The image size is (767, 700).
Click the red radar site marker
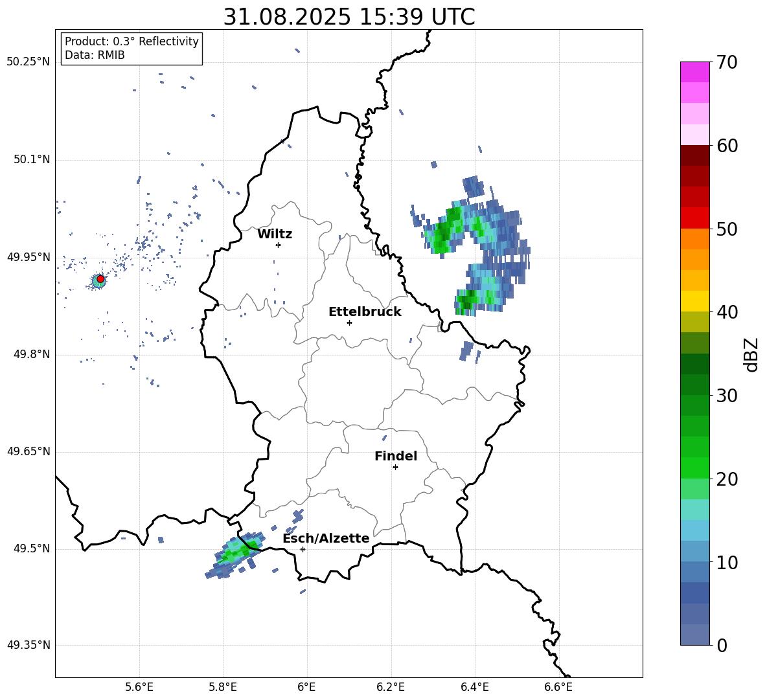[x=100, y=279]
